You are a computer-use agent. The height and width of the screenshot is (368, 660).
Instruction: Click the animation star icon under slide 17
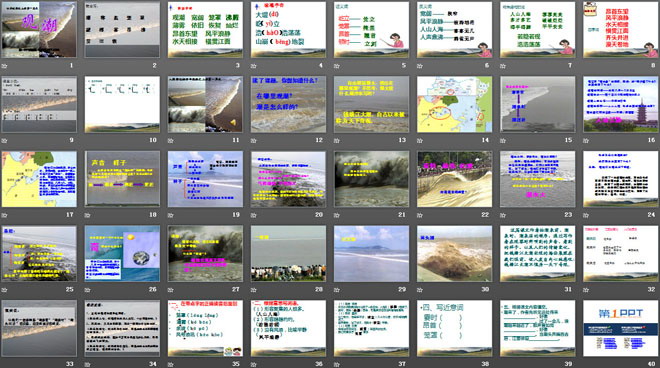pyautogui.click(x=4, y=215)
